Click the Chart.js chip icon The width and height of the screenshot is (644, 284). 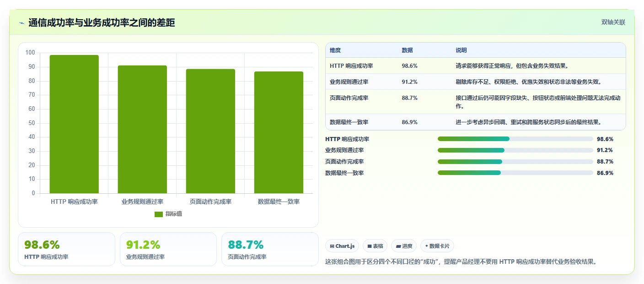(332, 246)
